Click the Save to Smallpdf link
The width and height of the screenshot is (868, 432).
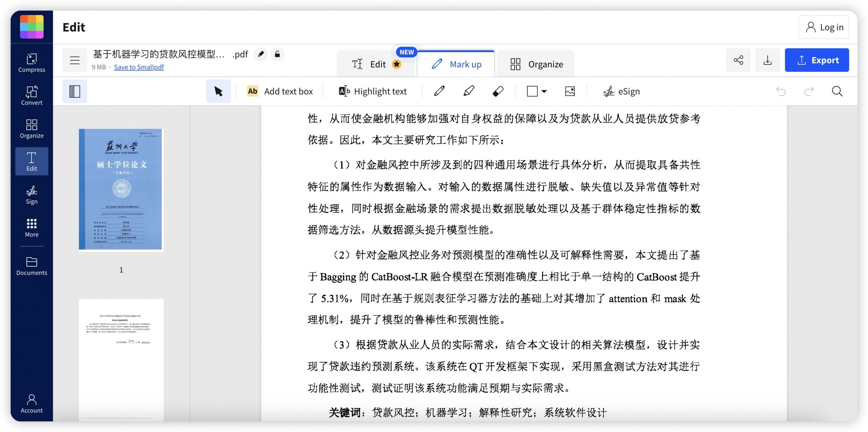coord(139,67)
